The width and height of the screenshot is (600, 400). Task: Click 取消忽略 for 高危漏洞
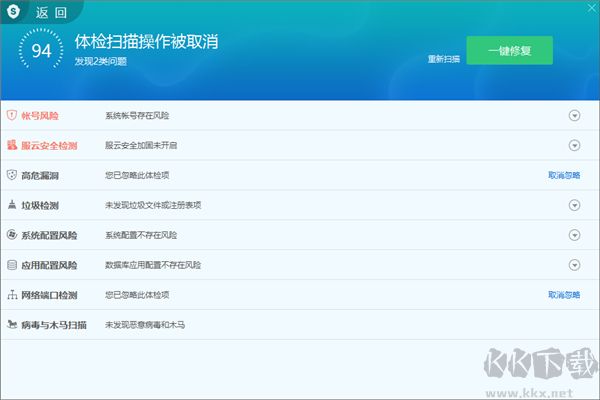pos(564,175)
